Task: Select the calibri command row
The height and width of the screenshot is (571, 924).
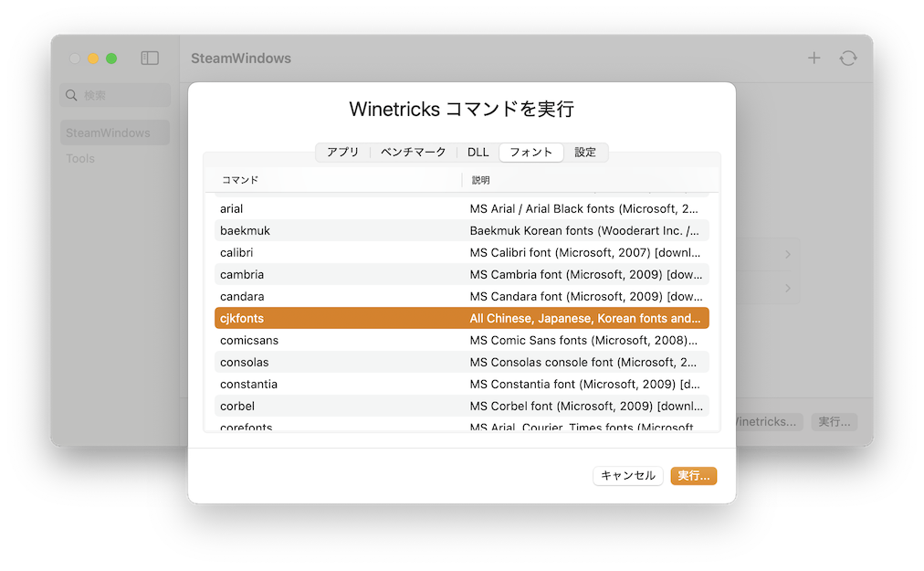Action: pos(462,252)
